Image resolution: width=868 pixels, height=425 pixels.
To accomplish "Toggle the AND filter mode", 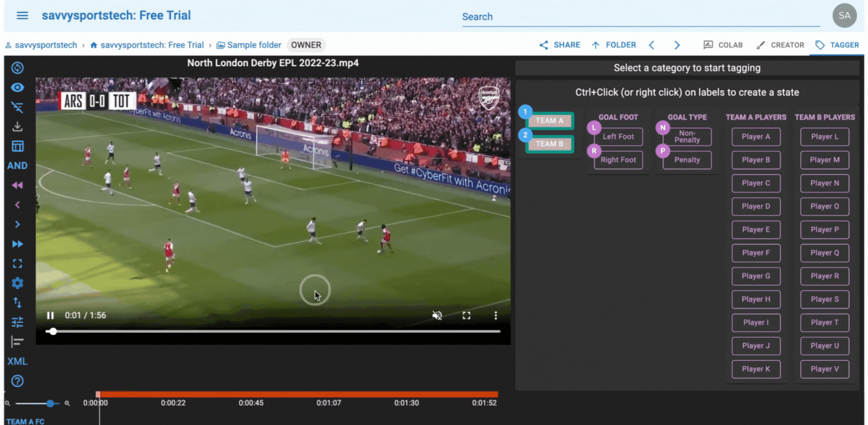I will tap(17, 166).
